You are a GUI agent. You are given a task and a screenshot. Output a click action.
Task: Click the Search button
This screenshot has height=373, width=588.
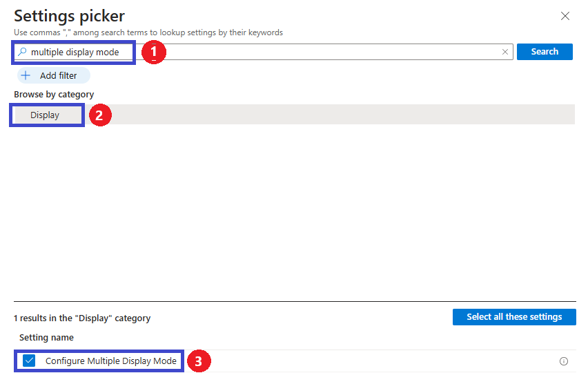tap(545, 52)
